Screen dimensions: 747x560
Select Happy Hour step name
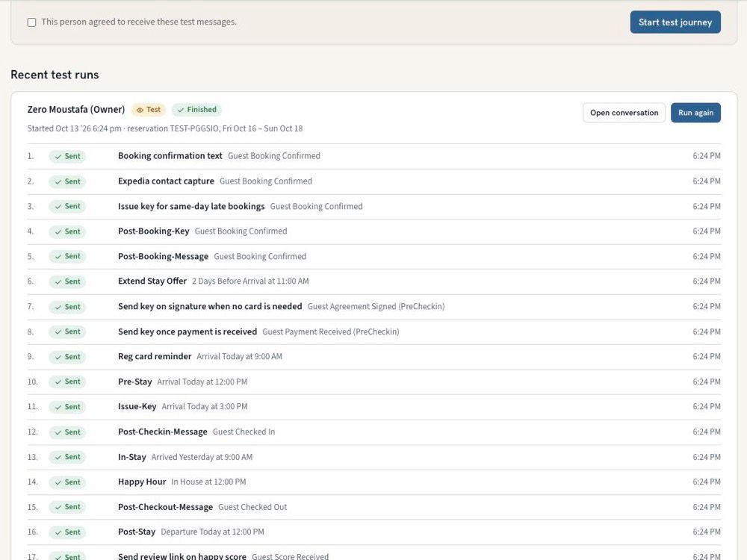point(141,482)
